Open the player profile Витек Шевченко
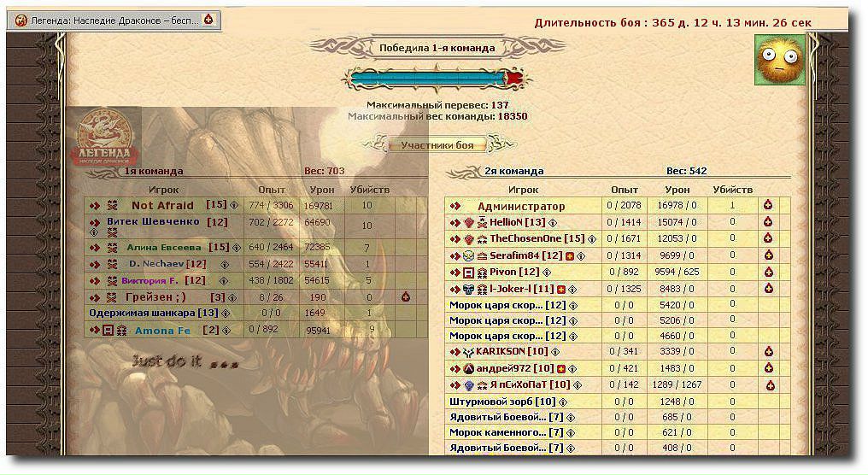This screenshot has height=475, width=868. tap(154, 222)
